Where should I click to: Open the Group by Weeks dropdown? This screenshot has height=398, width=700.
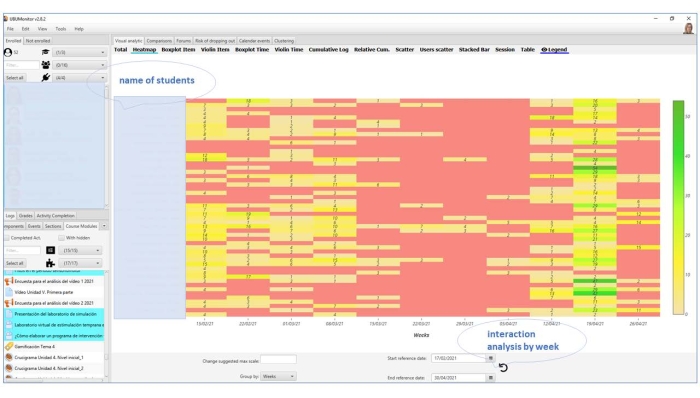click(278, 377)
